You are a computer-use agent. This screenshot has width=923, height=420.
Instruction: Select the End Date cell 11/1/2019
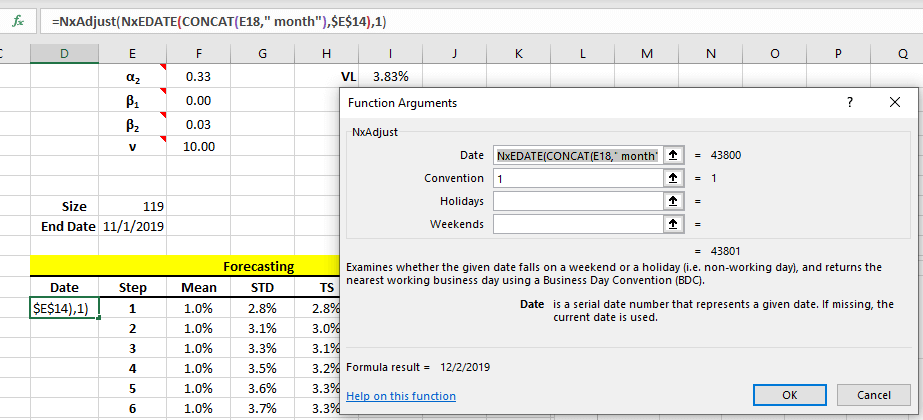[x=133, y=226]
